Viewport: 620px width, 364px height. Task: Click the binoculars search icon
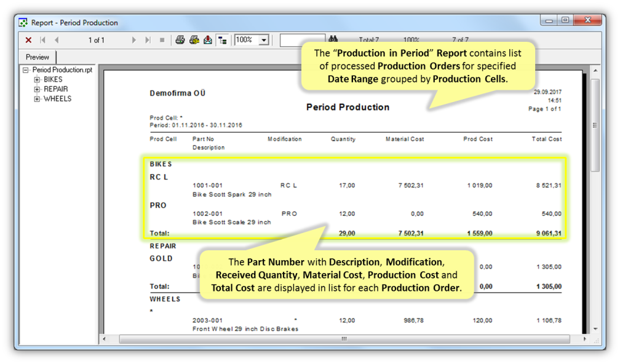tap(333, 39)
